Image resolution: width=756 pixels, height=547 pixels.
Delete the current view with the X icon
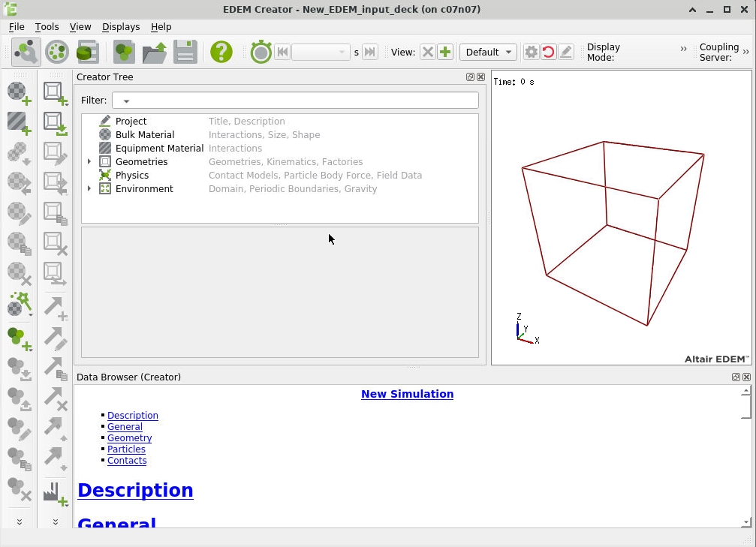[428, 52]
